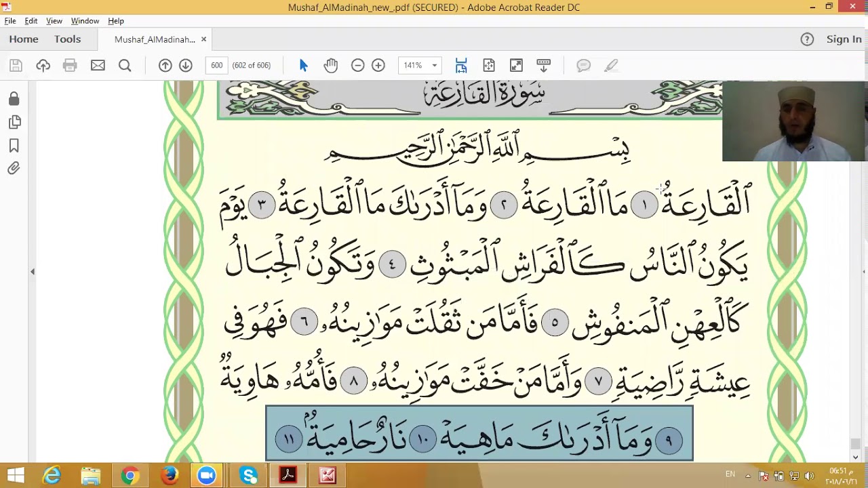Print the document using the printer icon
Screen dimensions: 868x488
point(70,65)
